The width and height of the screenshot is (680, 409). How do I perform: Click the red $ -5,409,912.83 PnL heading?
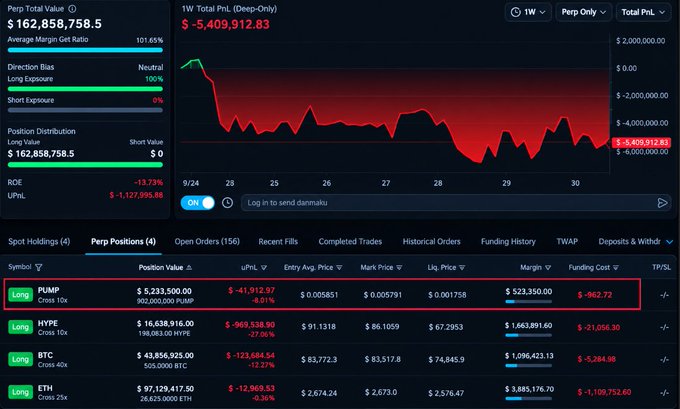(x=226, y=24)
